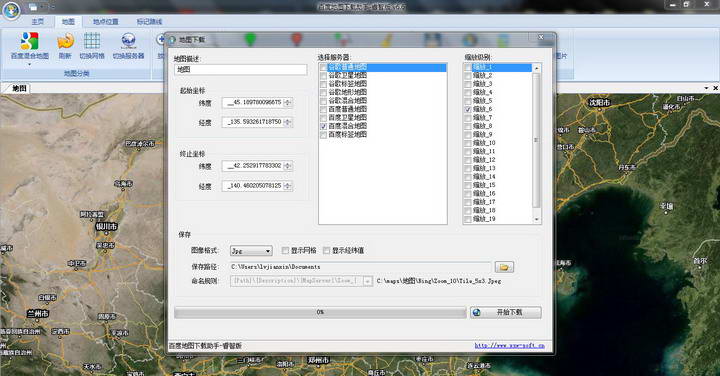Click the 地图描述 description input field
The image size is (720, 376).
[x=241, y=69]
